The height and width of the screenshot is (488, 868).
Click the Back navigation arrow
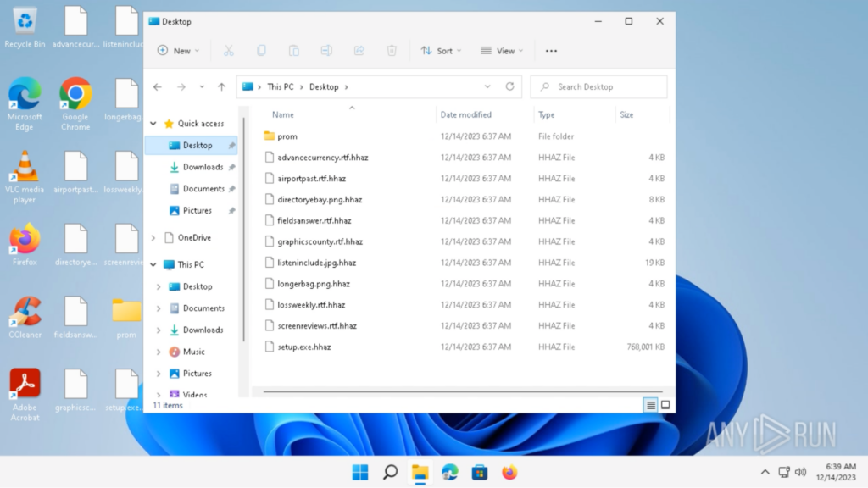point(157,86)
